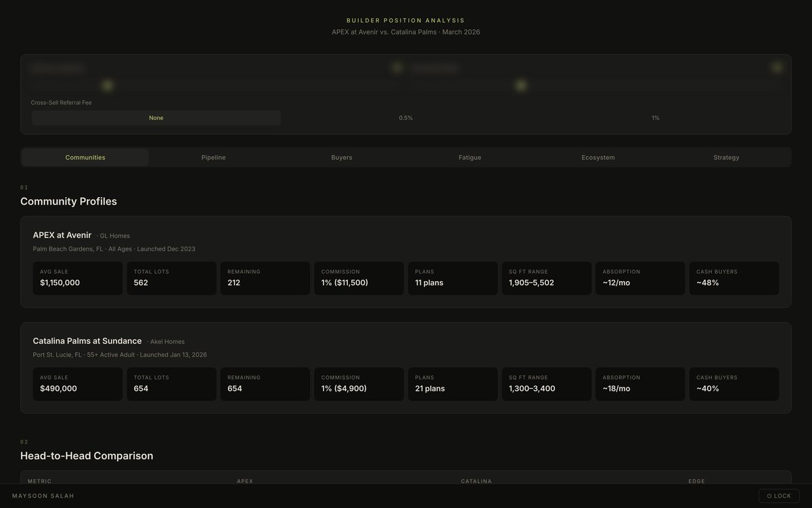
Task: Click the Builder Position Analysis title
Action: [406, 20]
